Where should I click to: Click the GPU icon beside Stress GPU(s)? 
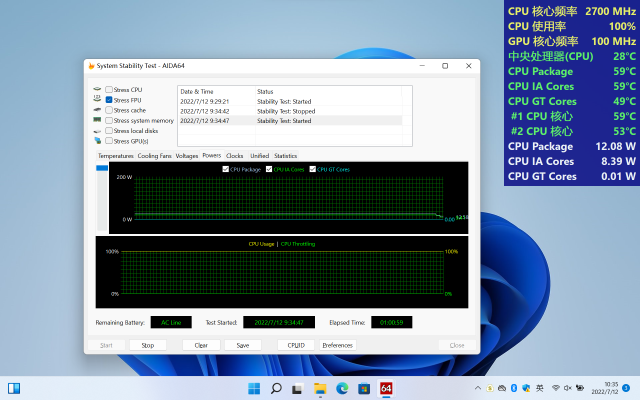(x=98, y=141)
